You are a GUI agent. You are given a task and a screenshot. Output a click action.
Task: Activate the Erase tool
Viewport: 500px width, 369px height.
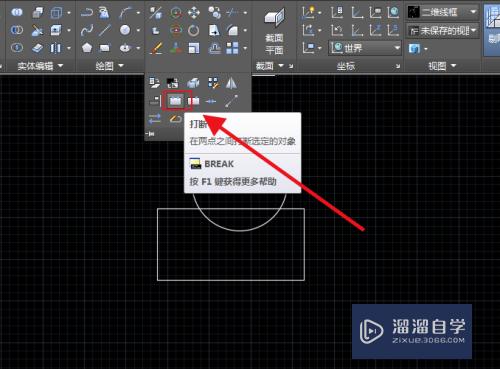tap(156, 48)
